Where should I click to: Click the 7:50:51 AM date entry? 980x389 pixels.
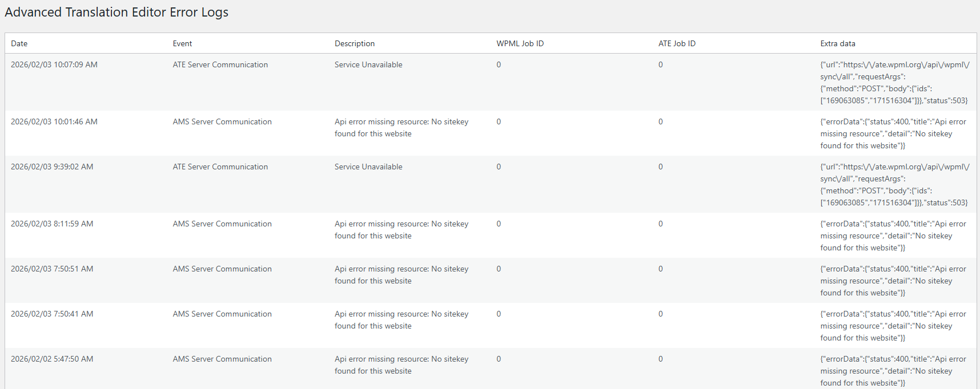(x=52, y=269)
